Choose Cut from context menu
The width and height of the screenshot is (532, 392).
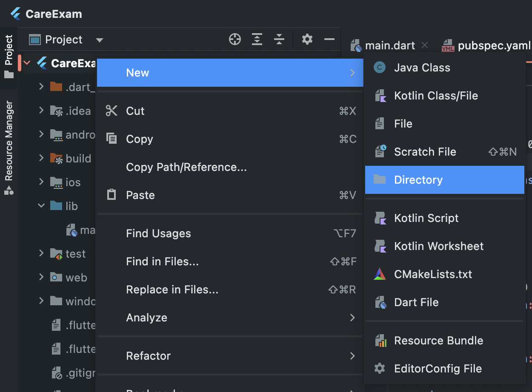tap(230, 111)
